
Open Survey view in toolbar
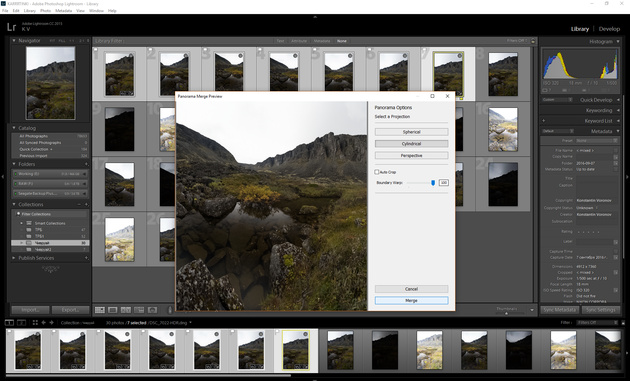(139, 310)
